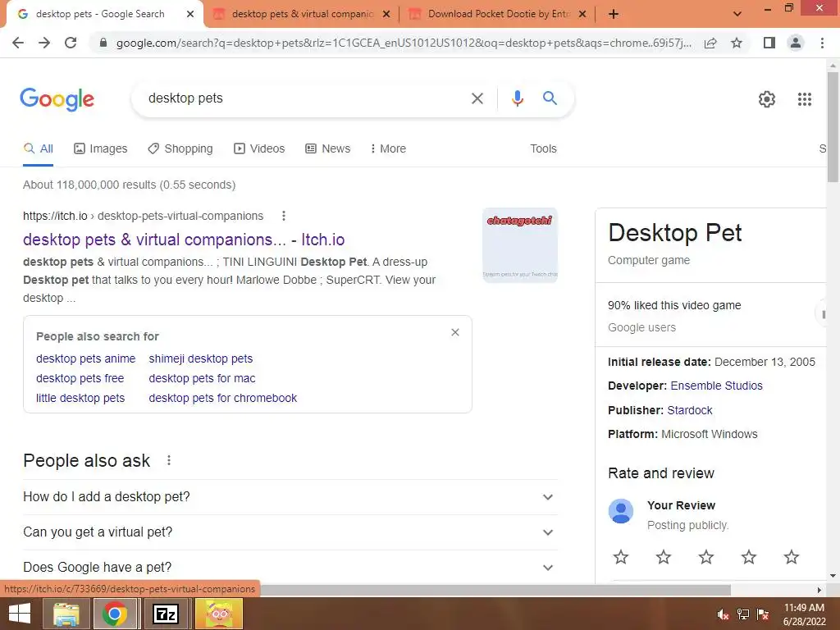Image resolution: width=840 pixels, height=630 pixels.
Task: Click the browser forward arrow
Action: pyautogui.click(x=44, y=43)
